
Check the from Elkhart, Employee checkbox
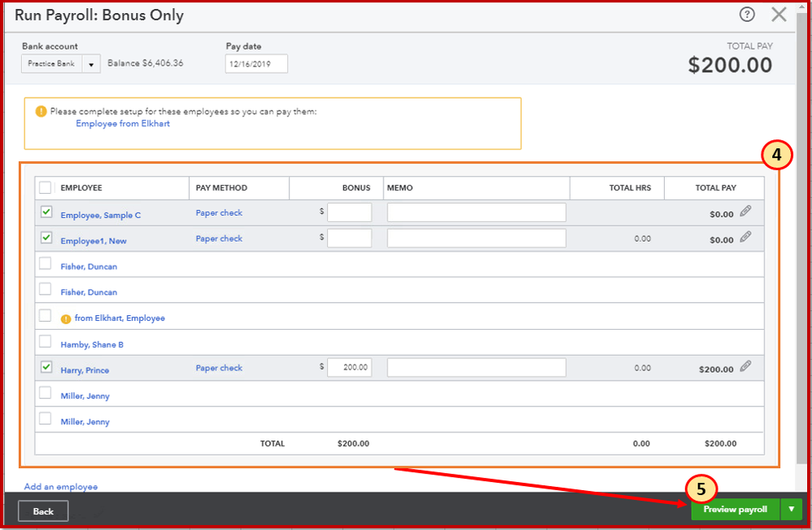tap(45, 316)
